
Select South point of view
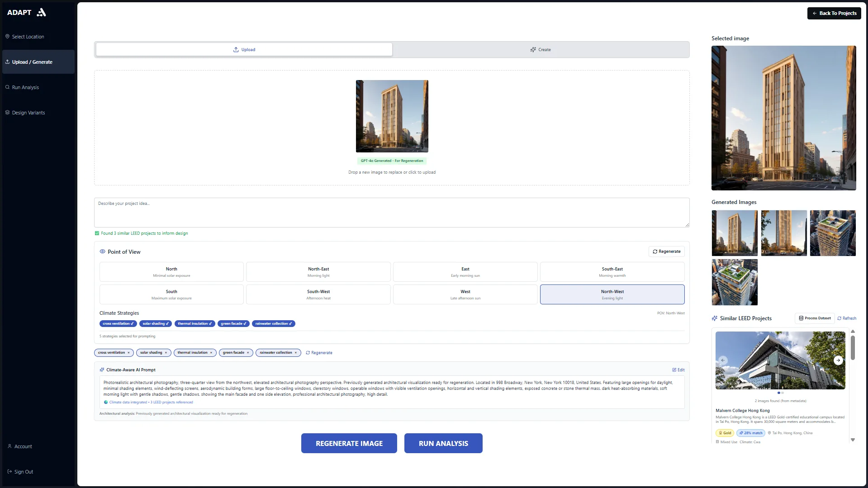pyautogui.click(x=171, y=294)
